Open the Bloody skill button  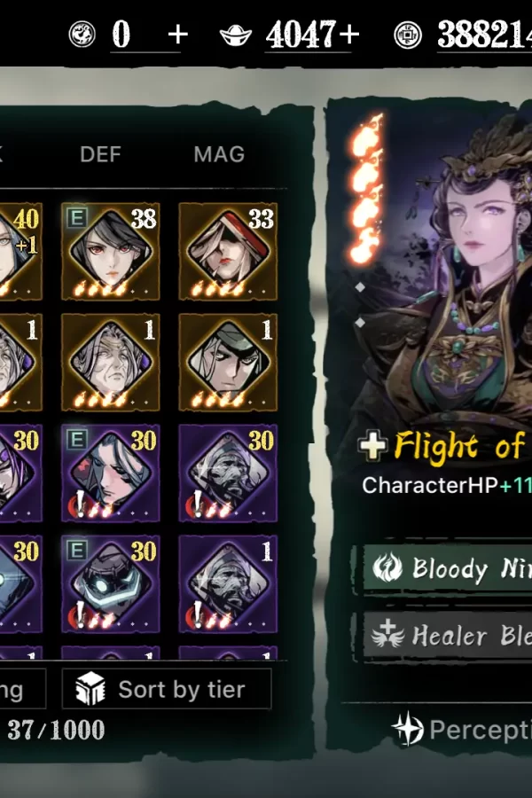point(447,568)
